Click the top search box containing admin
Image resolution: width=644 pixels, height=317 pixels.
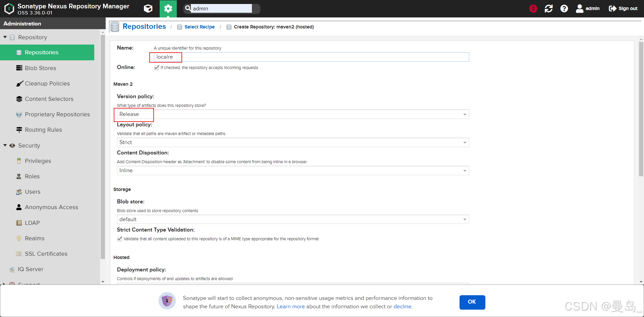pyautogui.click(x=221, y=8)
